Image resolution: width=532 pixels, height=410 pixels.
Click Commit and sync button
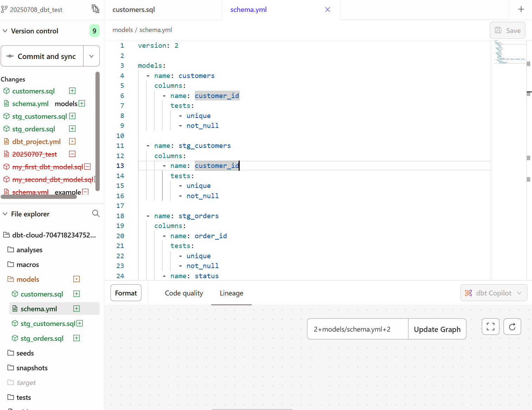click(x=42, y=56)
